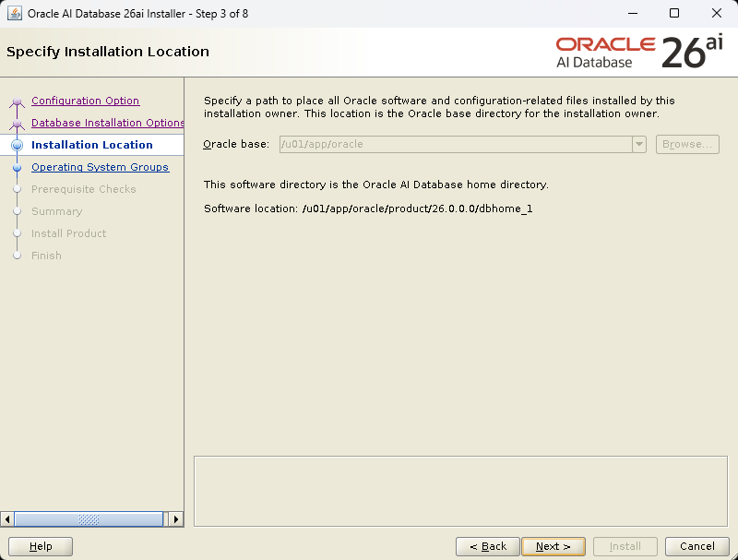Click the right arrow of sidebar scrollbar
Image resolution: width=738 pixels, height=560 pixels.
click(176, 519)
